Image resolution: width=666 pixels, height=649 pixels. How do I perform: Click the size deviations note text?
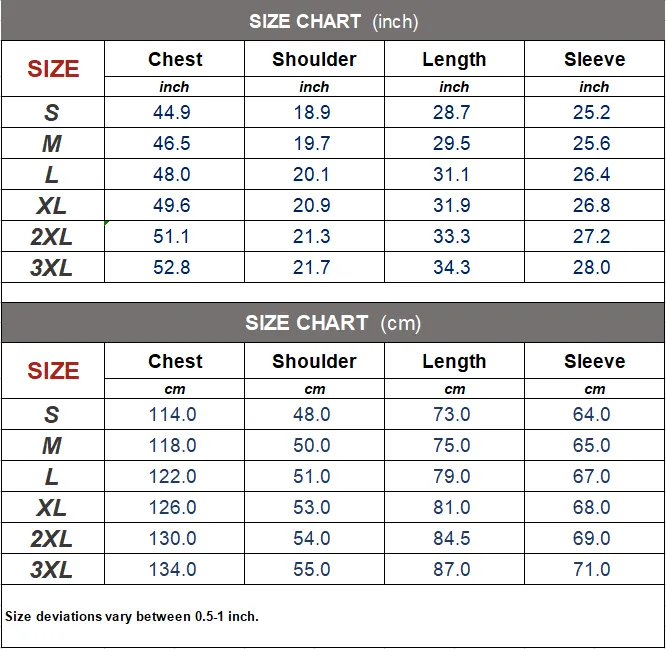coord(132,616)
